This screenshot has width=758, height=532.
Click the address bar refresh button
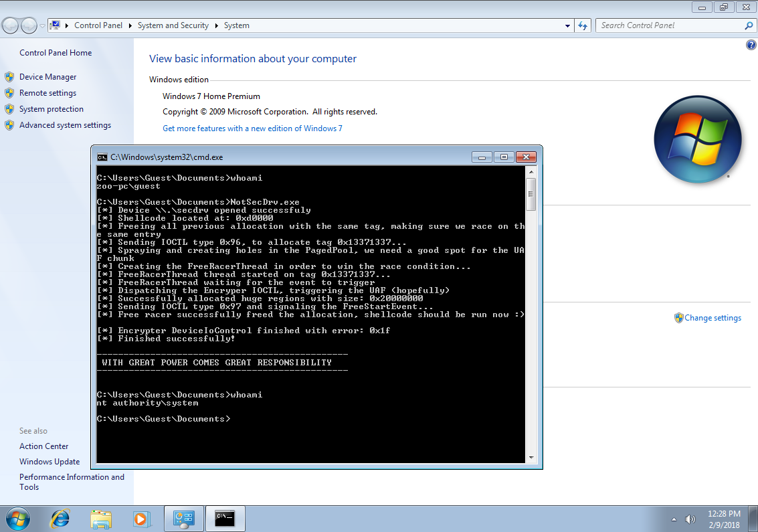583,25
